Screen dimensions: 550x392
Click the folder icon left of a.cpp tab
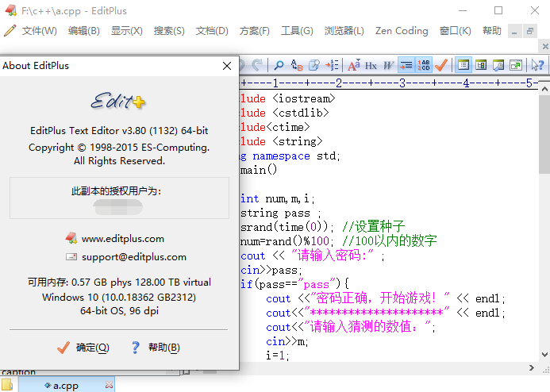7,385
